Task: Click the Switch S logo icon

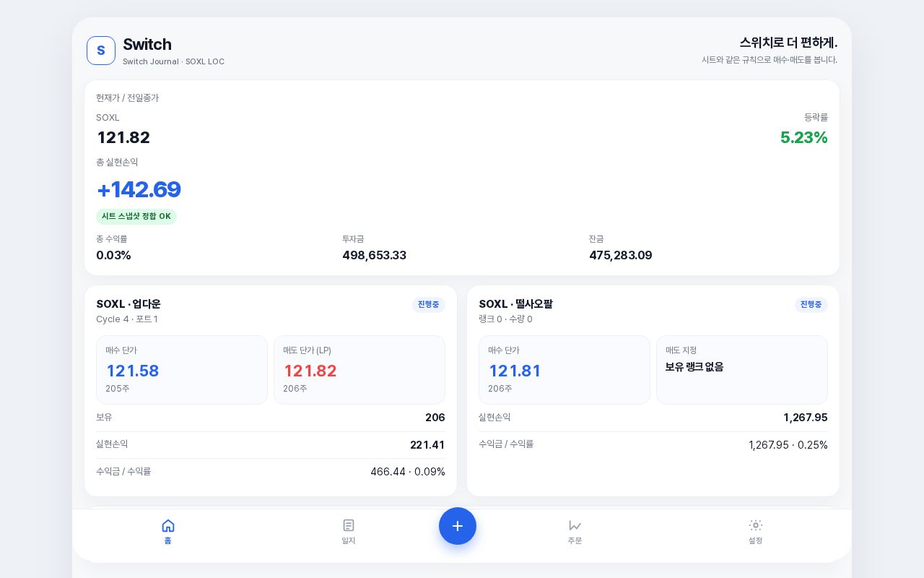Action: (x=101, y=51)
